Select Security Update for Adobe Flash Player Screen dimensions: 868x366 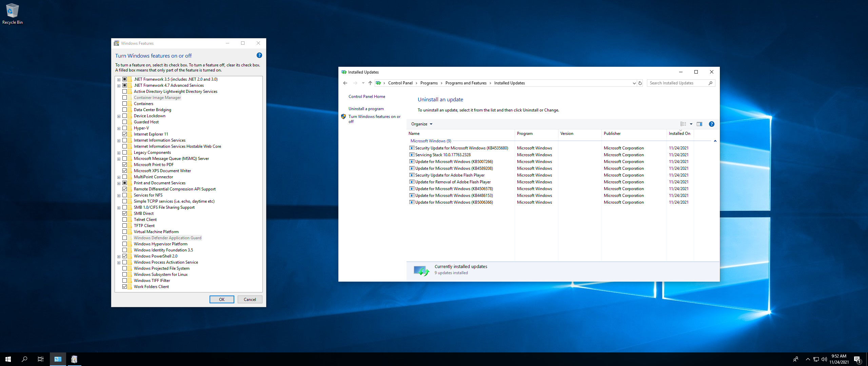[x=450, y=175]
